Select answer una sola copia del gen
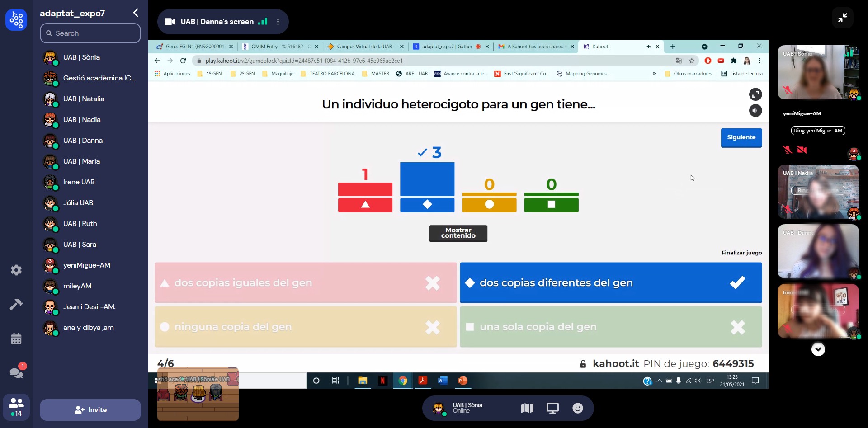868x428 pixels. coord(611,327)
